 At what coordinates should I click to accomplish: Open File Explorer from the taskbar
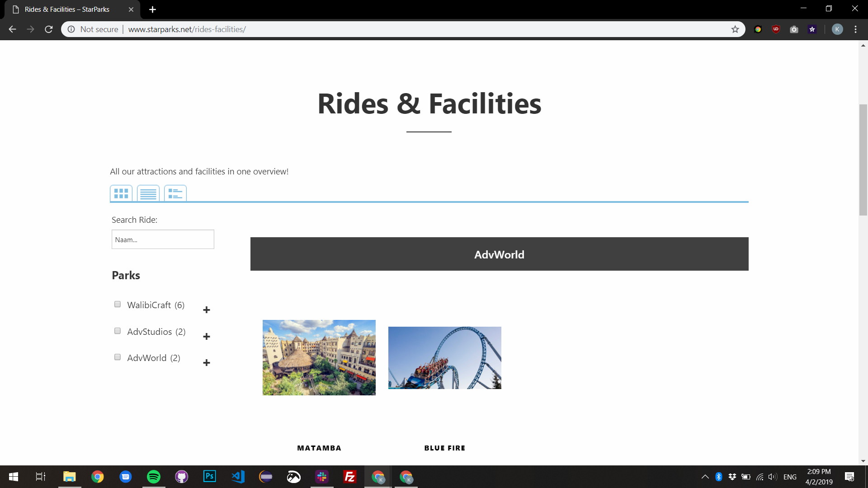click(x=70, y=477)
